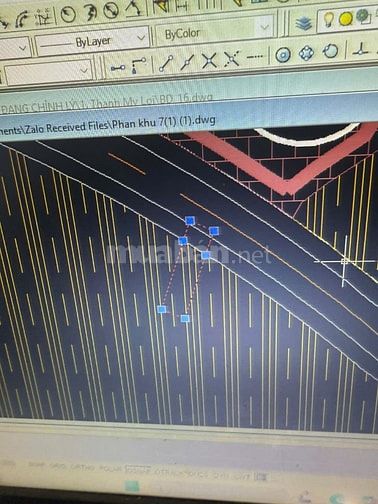
Task: Toggle ORTHO mode in status bar
Action: coord(81,467)
